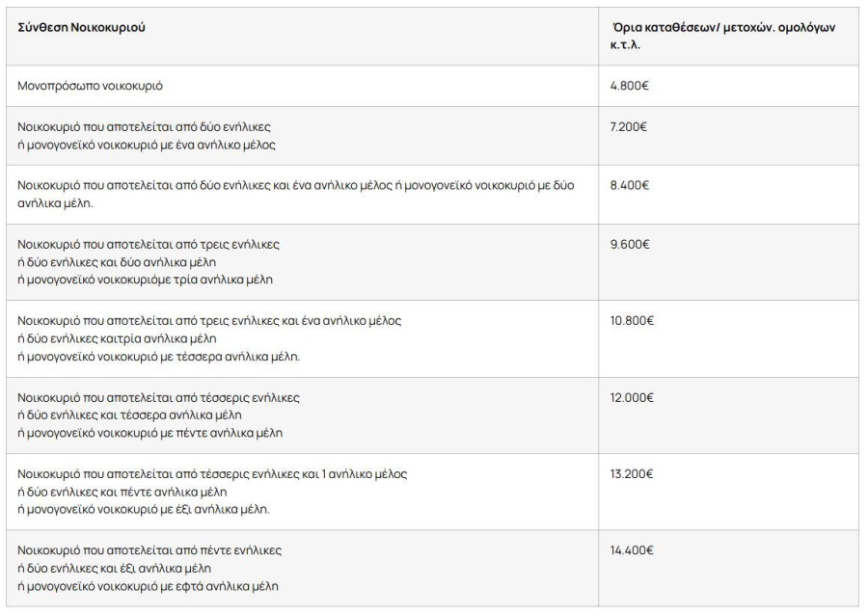868x615 pixels.
Task: Click line "ή μονογονεϊκό νοικοκυριό με τέσσερα ανήλικα μέλη."
Action: [159, 356]
